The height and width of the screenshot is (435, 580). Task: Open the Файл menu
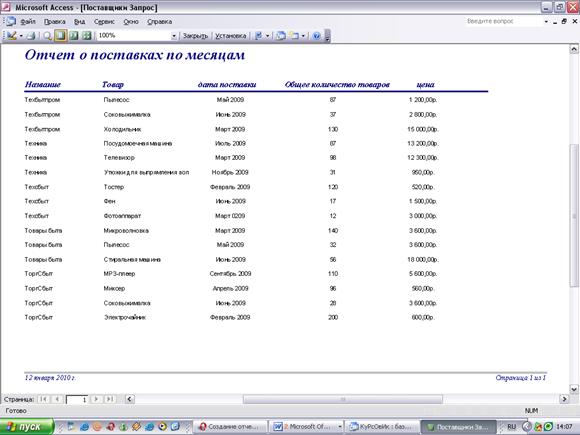(x=28, y=21)
